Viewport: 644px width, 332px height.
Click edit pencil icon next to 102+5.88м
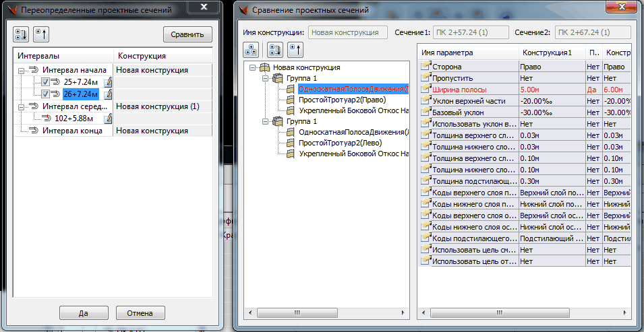[x=107, y=119]
